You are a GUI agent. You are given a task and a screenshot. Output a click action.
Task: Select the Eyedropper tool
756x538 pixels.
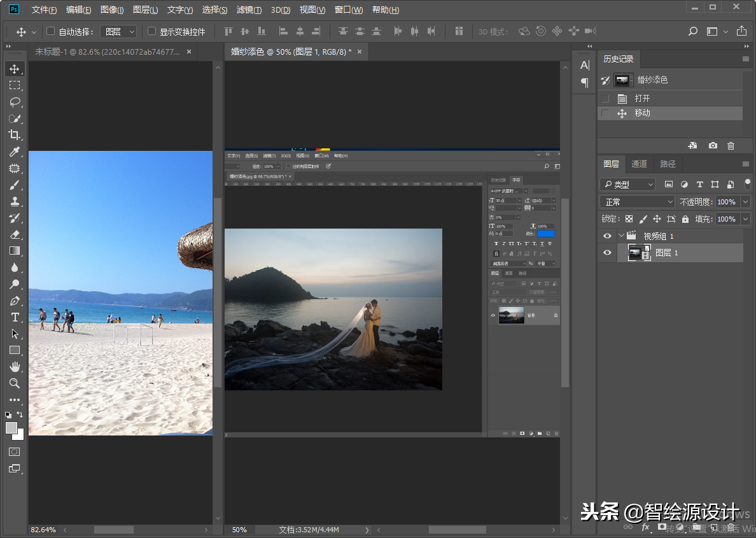click(14, 152)
